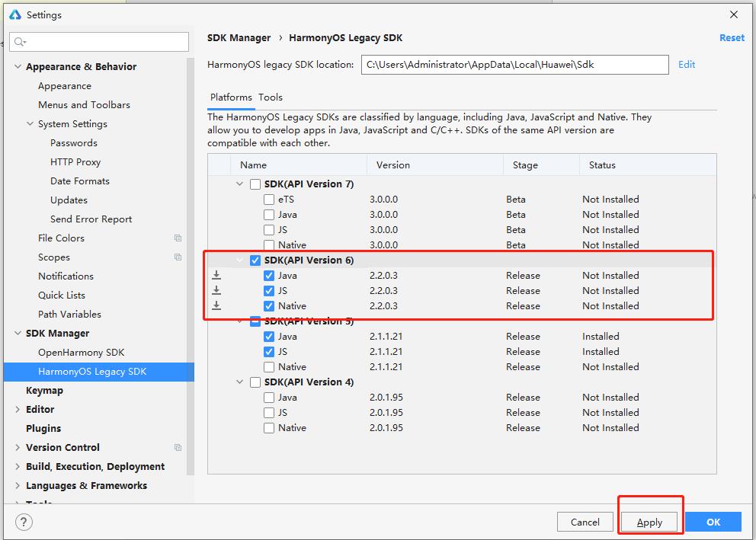Collapse System Settings subtree
This screenshot has height=540, width=756.
click(30, 124)
